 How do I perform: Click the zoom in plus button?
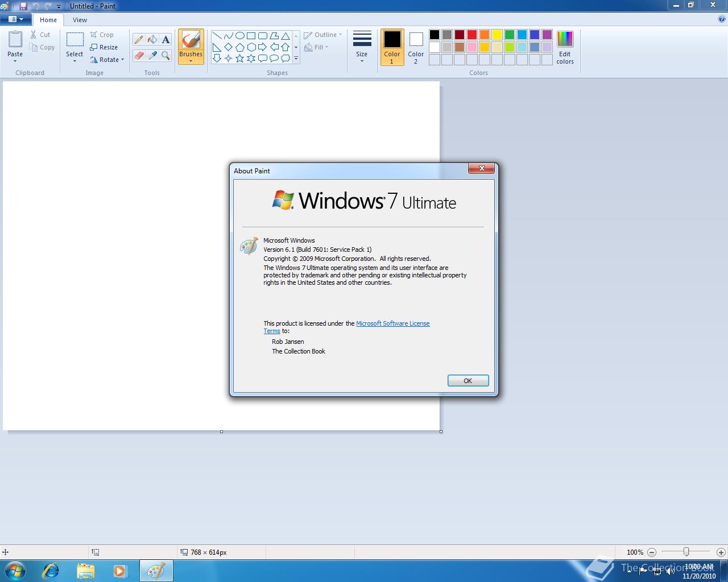[x=721, y=552]
